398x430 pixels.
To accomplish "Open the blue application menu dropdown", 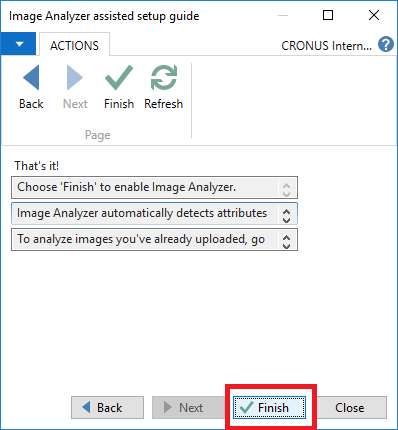I will (x=18, y=44).
